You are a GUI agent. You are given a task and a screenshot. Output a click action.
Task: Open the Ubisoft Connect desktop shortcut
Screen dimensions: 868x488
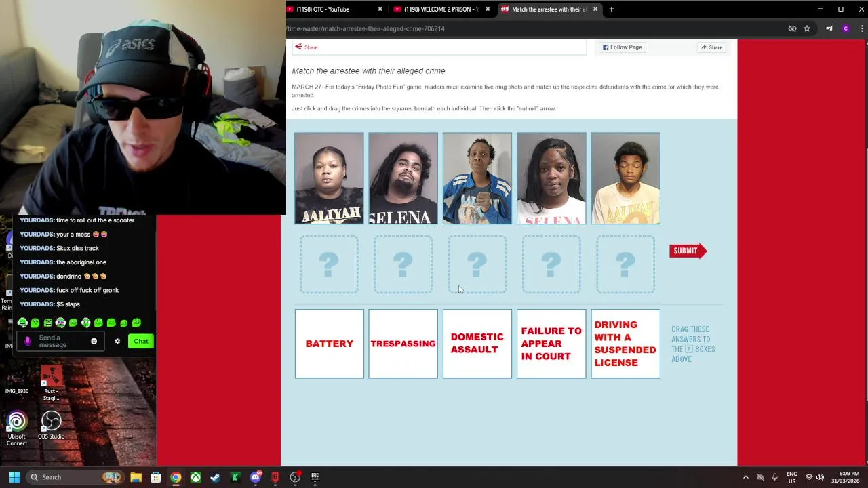point(17,428)
